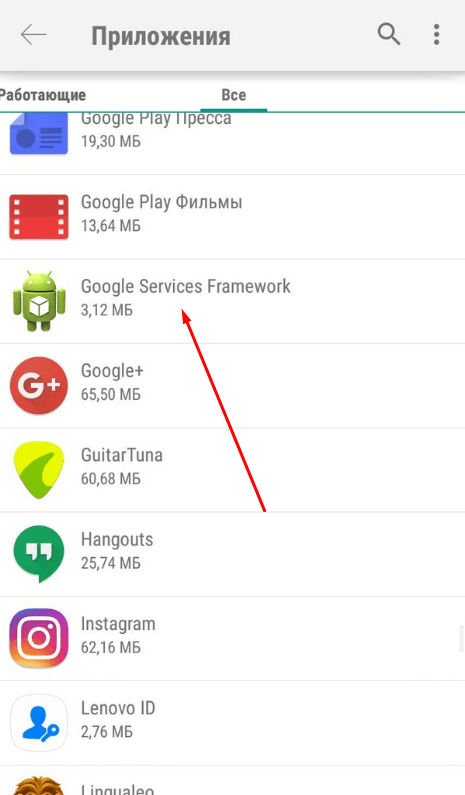Open the Lingualeo app entry
The image size is (465, 795).
pyautogui.click(x=232, y=780)
